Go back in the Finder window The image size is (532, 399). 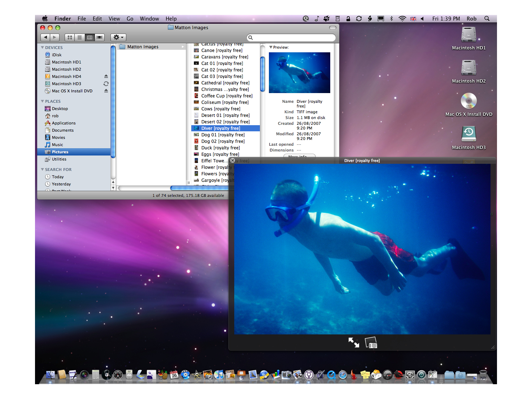point(45,37)
